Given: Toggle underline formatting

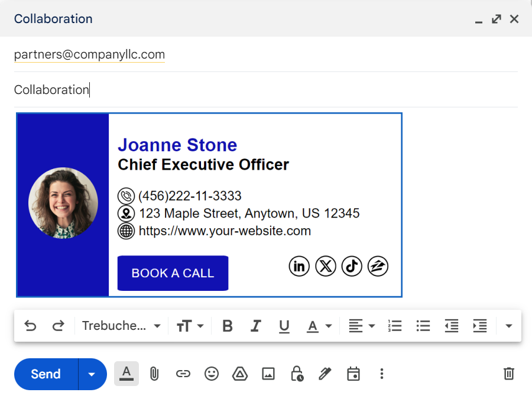Looking at the screenshot, I should [x=284, y=326].
